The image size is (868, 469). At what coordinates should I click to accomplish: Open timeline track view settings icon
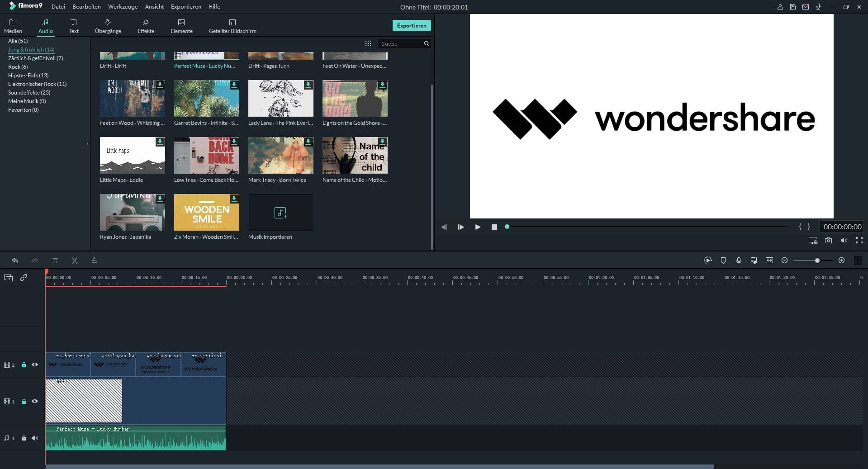click(858, 261)
